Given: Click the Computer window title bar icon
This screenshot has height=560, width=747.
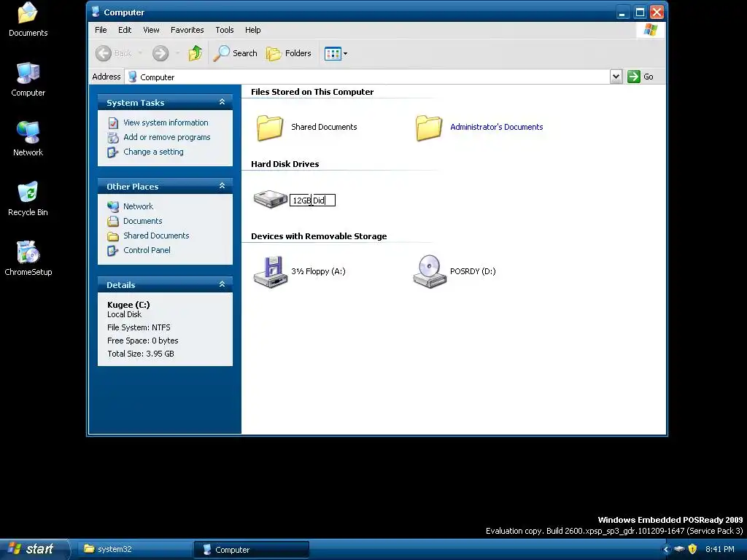Looking at the screenshot, I should tap(96, 12).
